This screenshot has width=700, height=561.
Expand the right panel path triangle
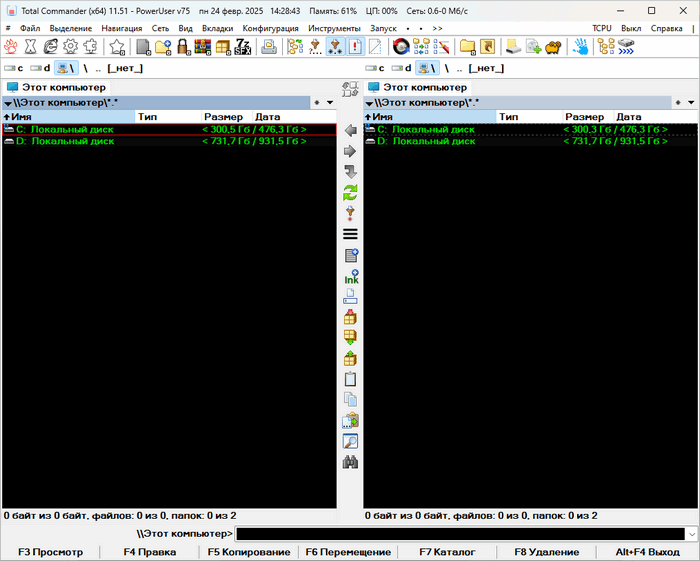coord(369,104)
